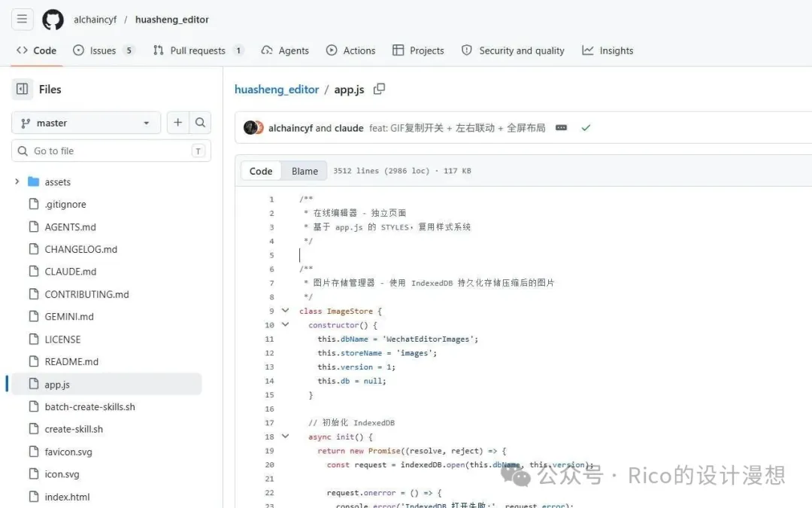
Task: Collapse the Files side panel icon
Action: (23, 89)
